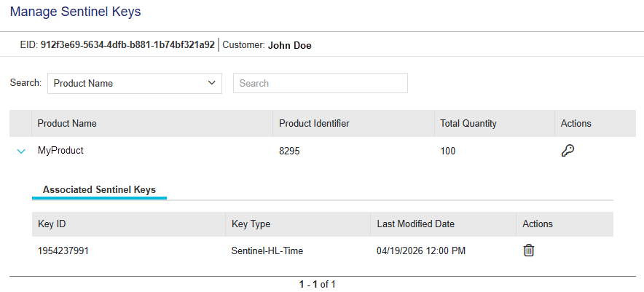644x292 pixels.
Task: Select the MyProduct product name cell
Action: 60,151
